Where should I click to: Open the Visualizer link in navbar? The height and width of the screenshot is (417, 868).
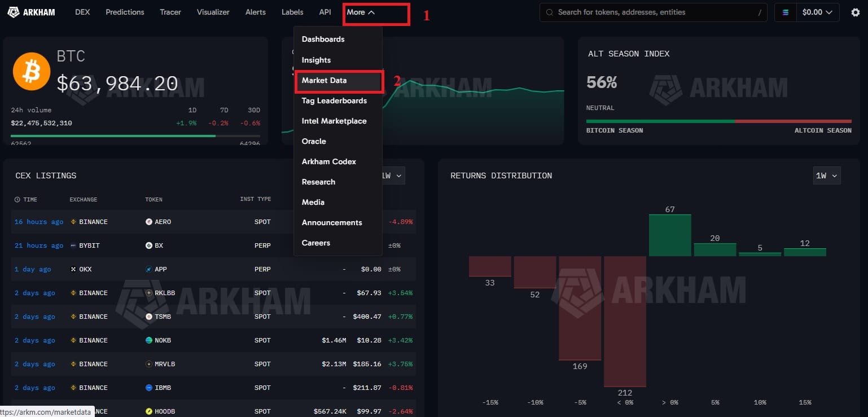(213, 12)
